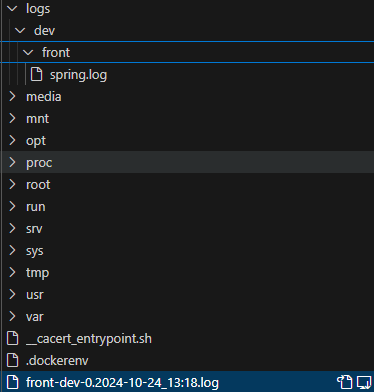
Task: Expand the var folder chevron
Action: (12, 317)
